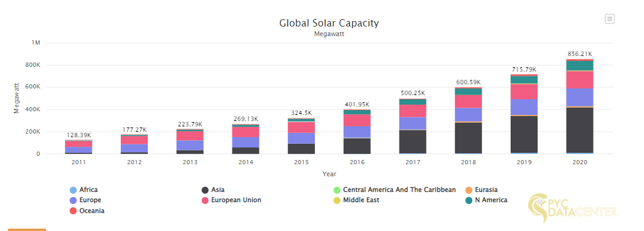Click the 856.21K total label
644x231 pixels.
pyautogui.click(x=580, y=54)
